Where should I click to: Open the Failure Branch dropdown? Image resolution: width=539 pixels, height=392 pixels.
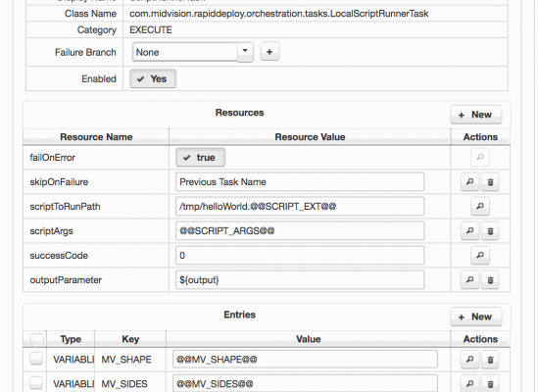193,52
